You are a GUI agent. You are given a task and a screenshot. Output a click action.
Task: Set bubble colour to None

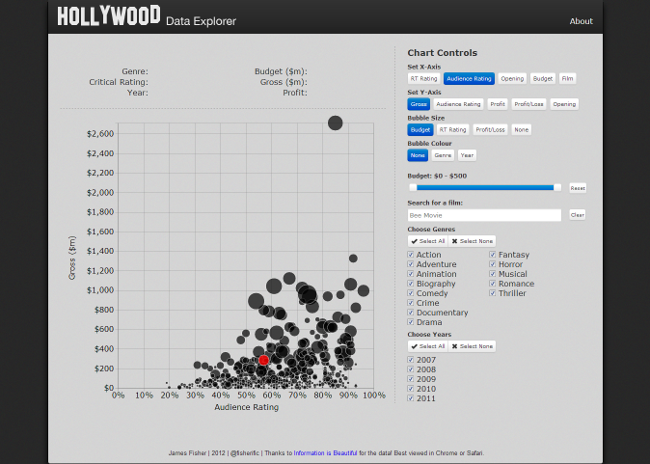(x=417, y=155)
